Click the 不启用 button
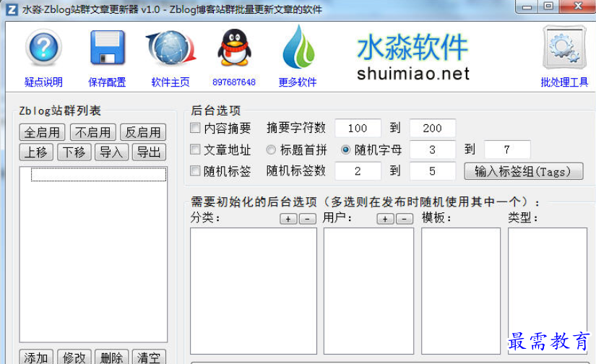The height and width of the screenshot is (364, 596). [93, 132]
